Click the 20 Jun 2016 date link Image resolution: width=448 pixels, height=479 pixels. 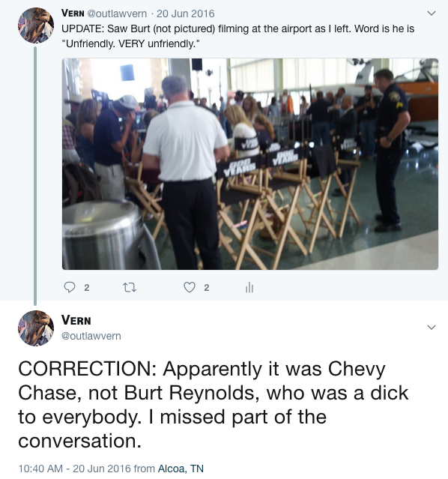pos(185,13)
